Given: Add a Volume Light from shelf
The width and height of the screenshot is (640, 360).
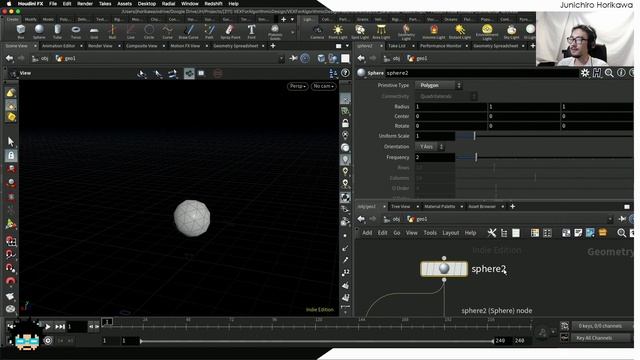Looking at the screenshot, I should pyautogui.click(x=434, y=31).
